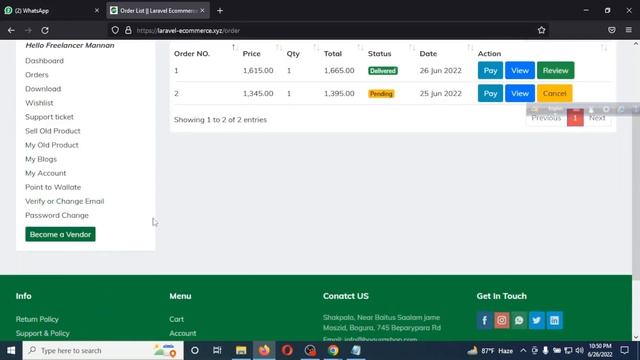This screenshot has height=360, width=640.
Task: Close the WhatsApp tab
Action: (x=97, y=11)
